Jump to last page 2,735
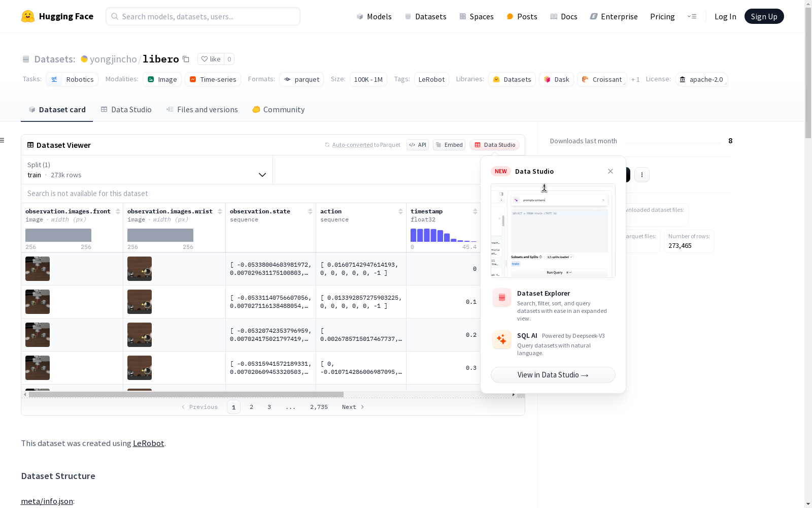Image resolution: width=812 pixels, height=508 pixels. tap(319, 407)
